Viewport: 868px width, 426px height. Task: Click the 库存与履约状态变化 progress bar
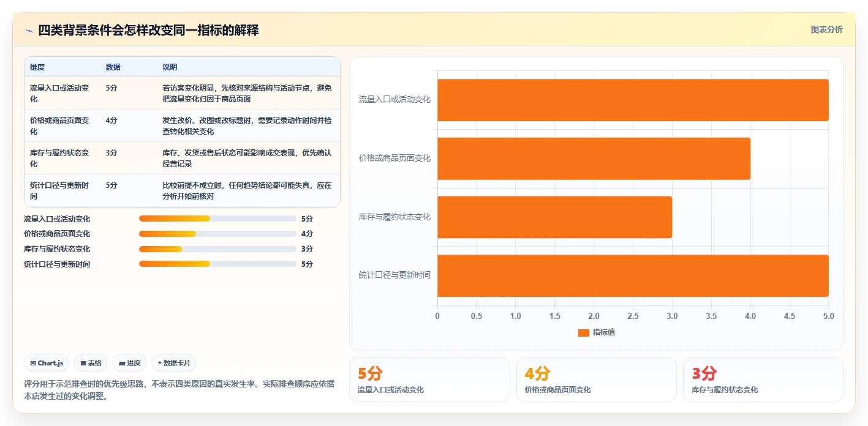tap(217, 249)
